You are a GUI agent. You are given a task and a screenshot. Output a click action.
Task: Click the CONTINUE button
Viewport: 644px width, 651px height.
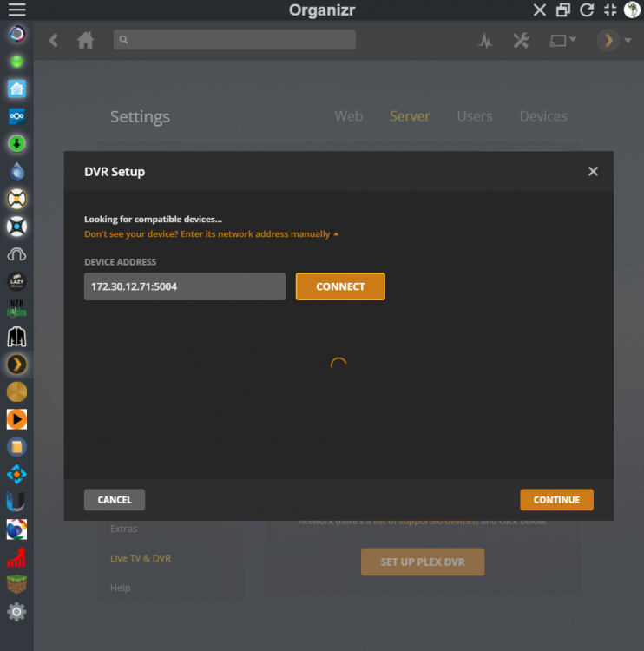pos(557,500)
